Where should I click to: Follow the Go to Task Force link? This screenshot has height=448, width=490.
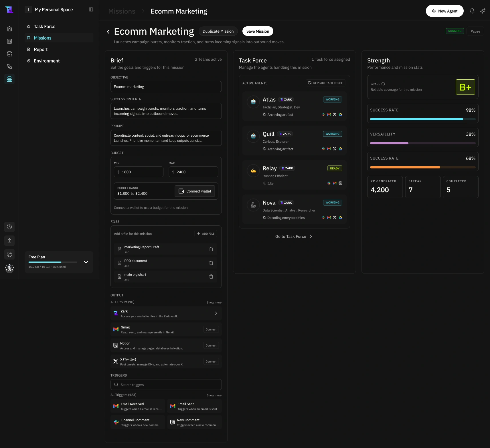(x=294, y=237)
